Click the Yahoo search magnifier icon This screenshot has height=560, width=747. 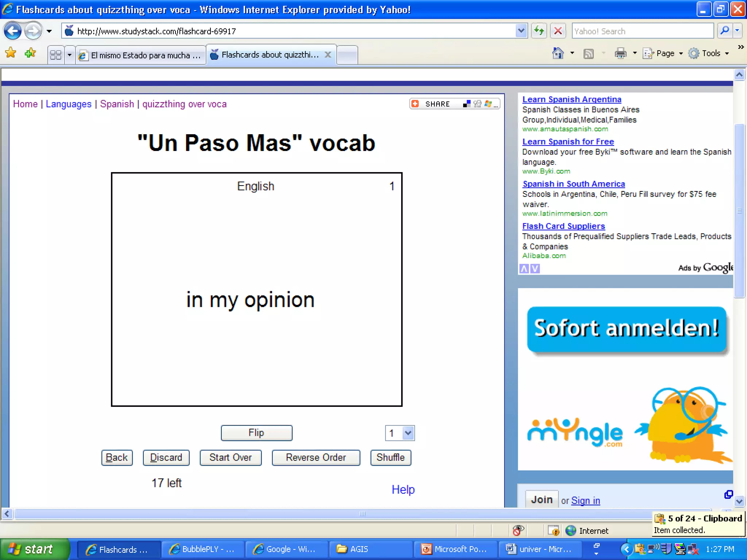725,31
